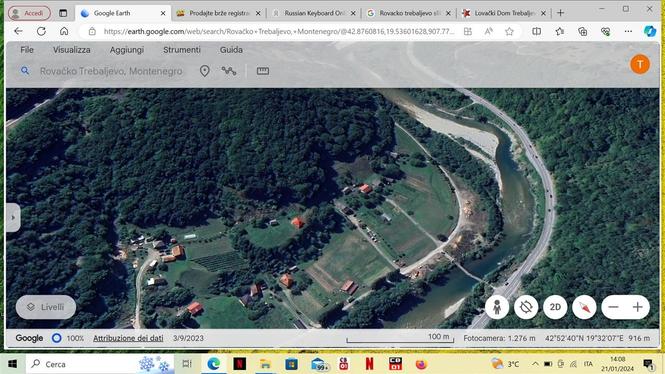
Task: Click the Accedi sign-in button
Action: [29, 13]
